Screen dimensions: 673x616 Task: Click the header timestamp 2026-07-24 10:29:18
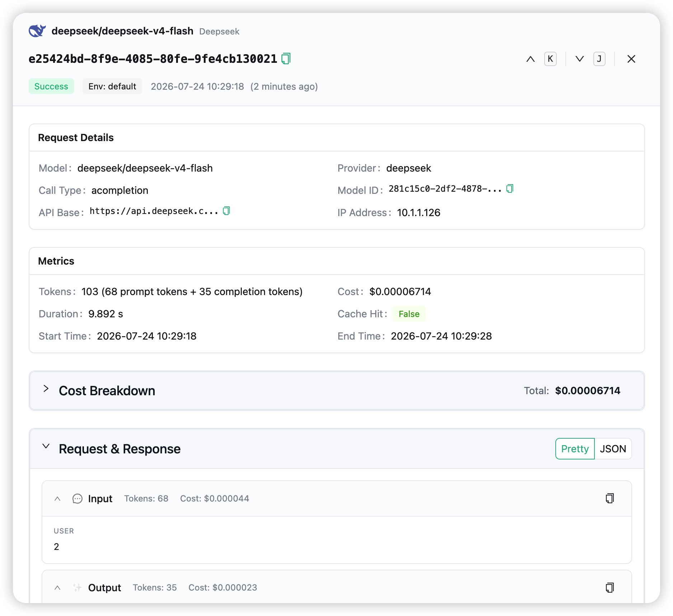(197, 87)
